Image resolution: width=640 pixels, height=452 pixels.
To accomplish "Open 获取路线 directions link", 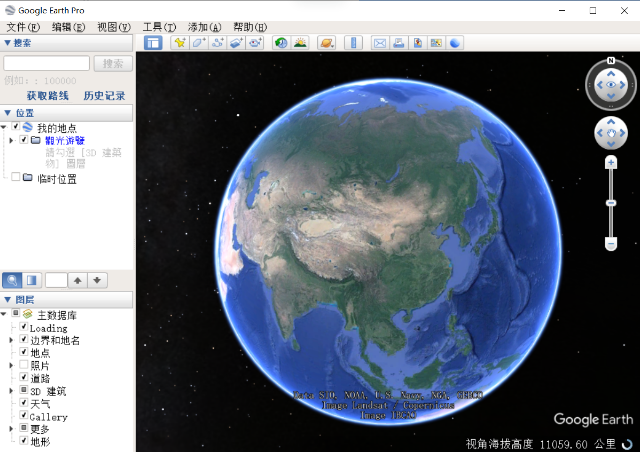I will [x=48, y=96].
